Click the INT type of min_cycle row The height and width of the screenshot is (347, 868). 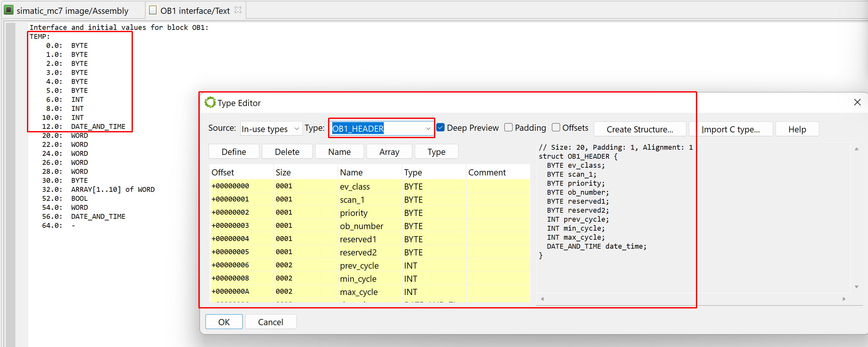point(411,279)
